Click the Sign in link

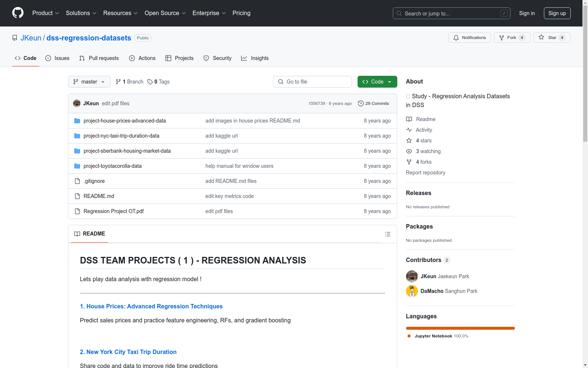[527, 13]
